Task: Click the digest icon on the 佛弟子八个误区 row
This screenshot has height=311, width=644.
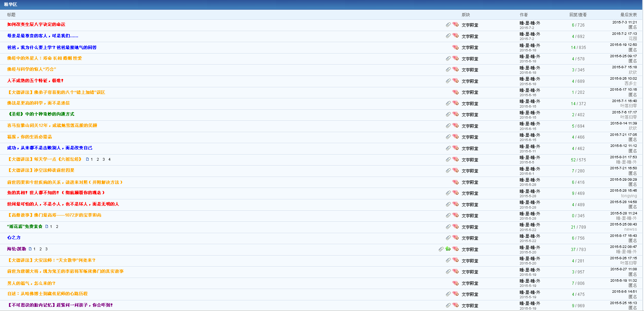Action: (x=456, y=92)
